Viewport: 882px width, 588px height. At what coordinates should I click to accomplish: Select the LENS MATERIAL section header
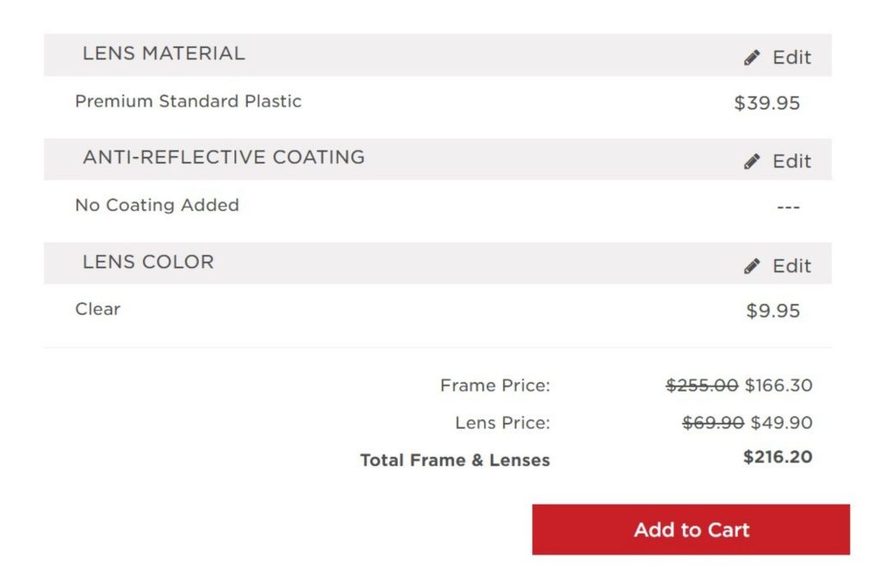click(164, 53)
